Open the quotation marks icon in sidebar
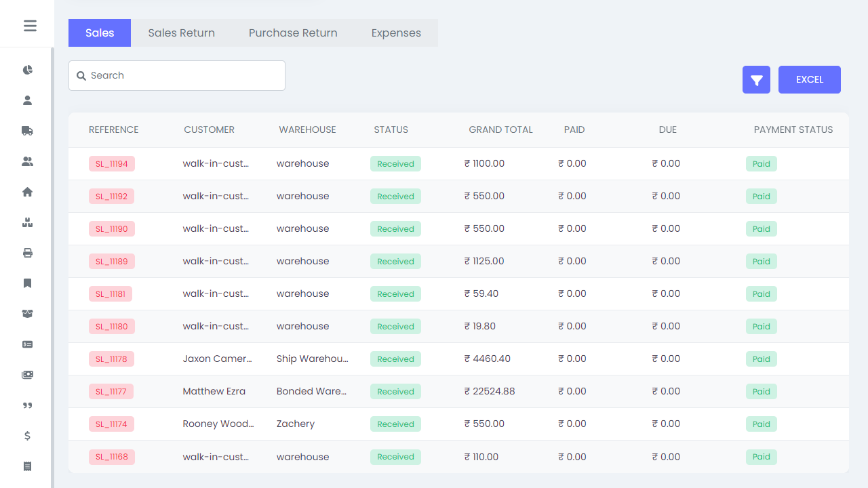 coord(28,405)
